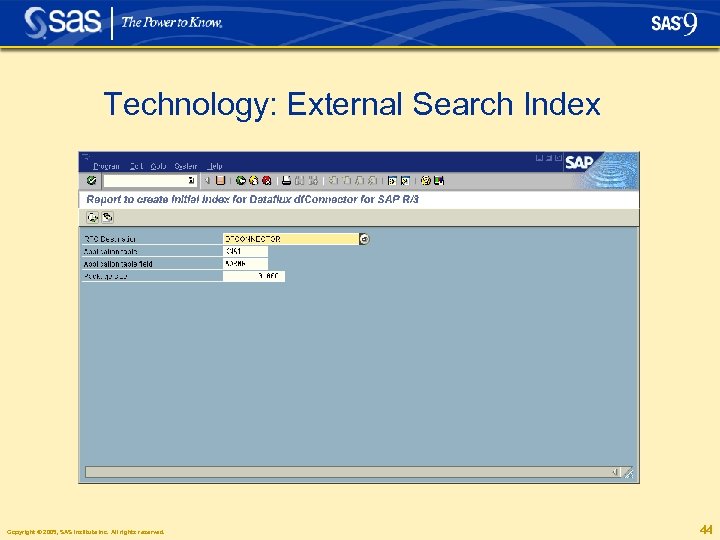This screenshot has height=540, width=720.
Task: Click the Find binoculars icon
Action: [300, 180]
